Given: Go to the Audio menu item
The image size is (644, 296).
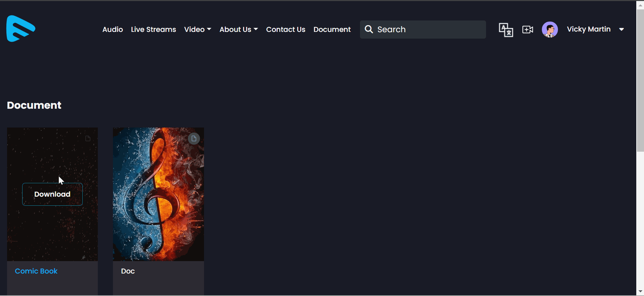Looking at the screenshot, I should click(113, 30).
